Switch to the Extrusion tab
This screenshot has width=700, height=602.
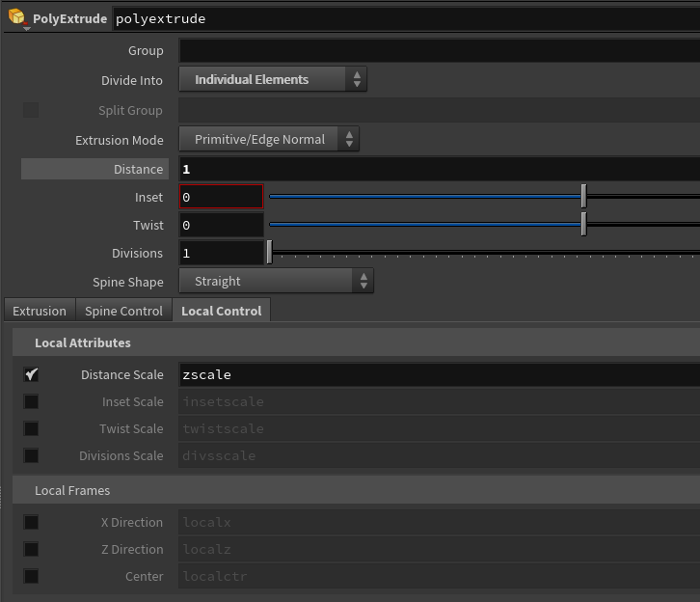pos(40,311)
